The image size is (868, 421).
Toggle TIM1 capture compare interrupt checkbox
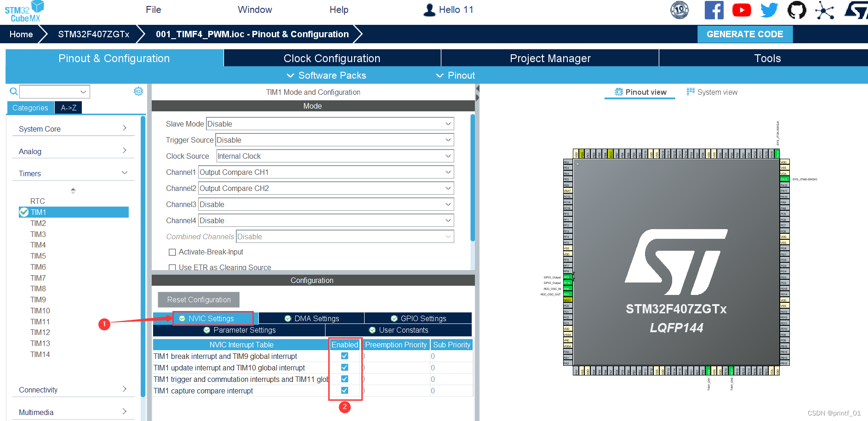(344, 390)
